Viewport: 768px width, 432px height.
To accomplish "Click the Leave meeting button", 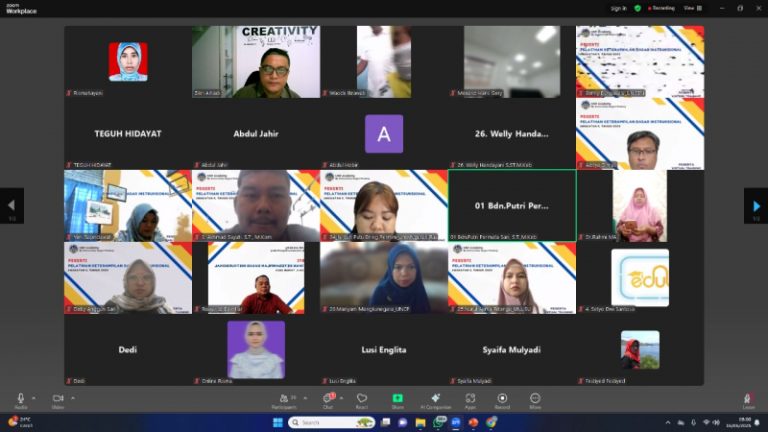I will 748,400.
